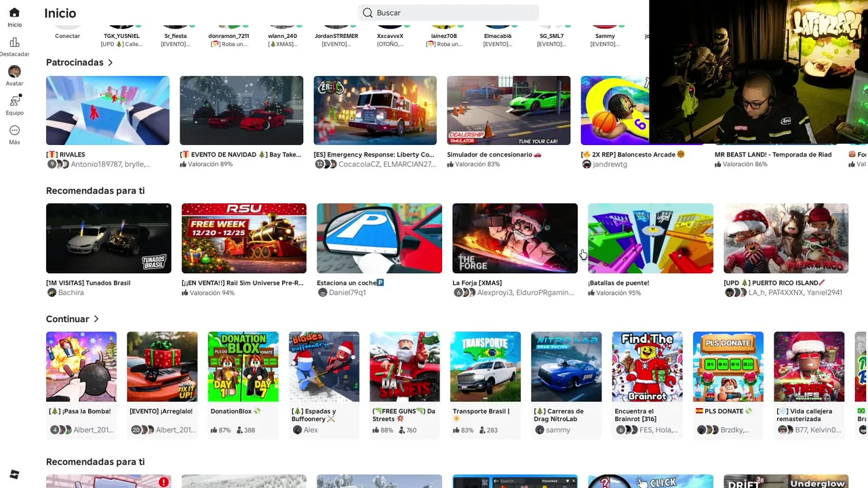Click the Roblox logo icon at sidebar bottom
This screenshot has width=868, height=488.
[14, 474]
